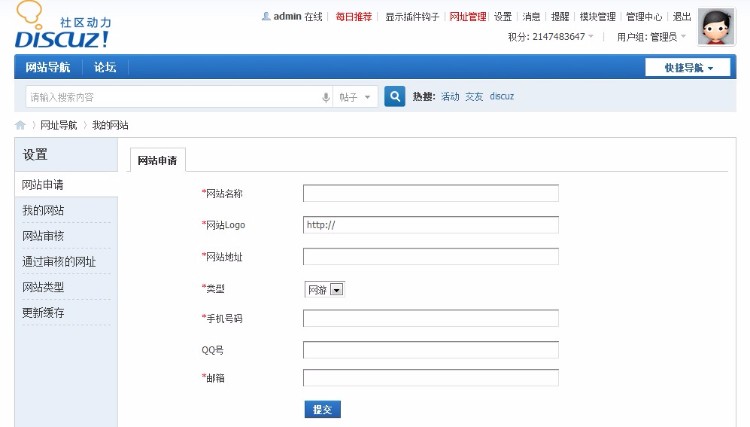750x427 pixels.
Task: Focus the 手机号码 input field
Action: tap(430, 318)
